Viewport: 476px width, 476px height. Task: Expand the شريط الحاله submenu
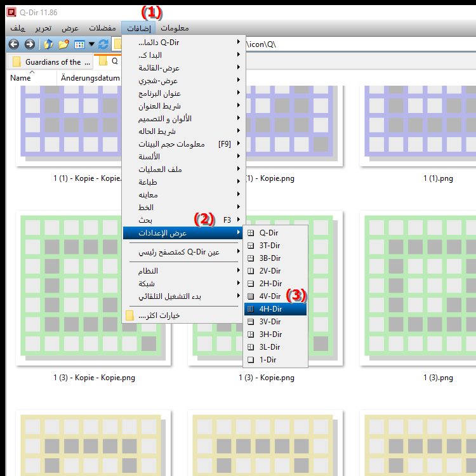tap(183, 131)
